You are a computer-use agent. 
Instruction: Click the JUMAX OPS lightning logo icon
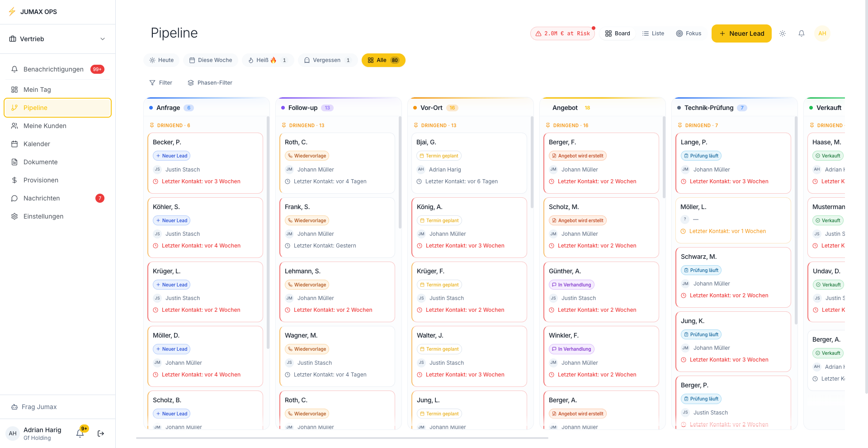[x=12, y=12]
